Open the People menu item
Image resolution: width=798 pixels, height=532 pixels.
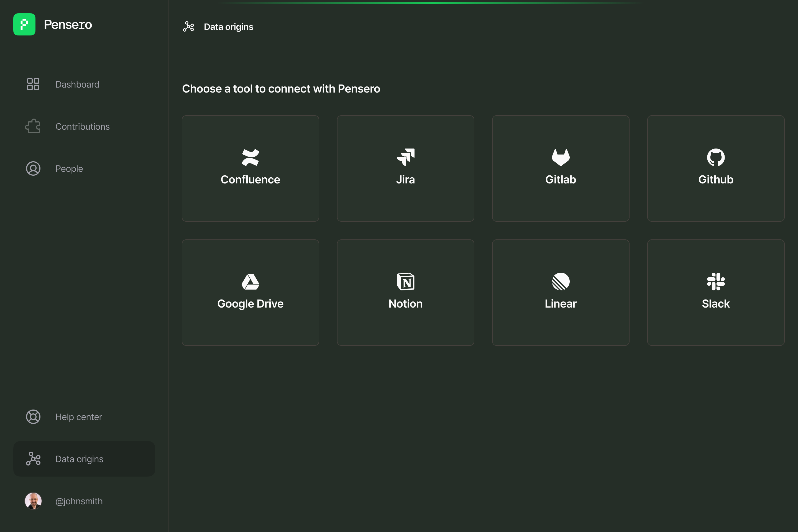coord(69,169)
